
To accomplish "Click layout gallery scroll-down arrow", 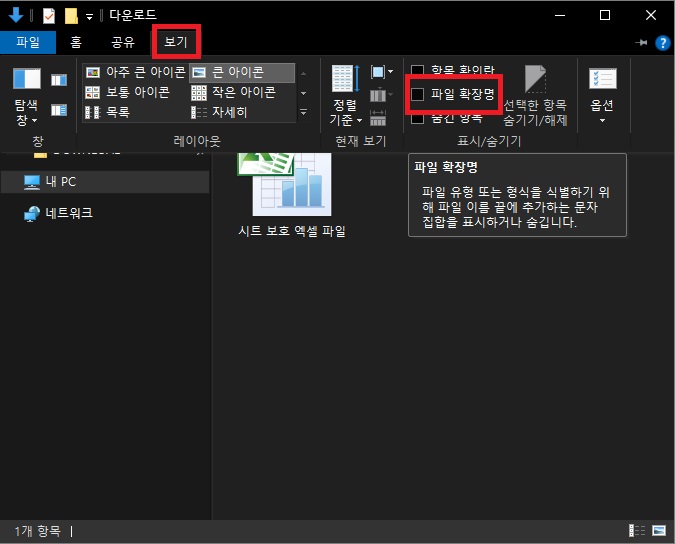I will (303, 93).
